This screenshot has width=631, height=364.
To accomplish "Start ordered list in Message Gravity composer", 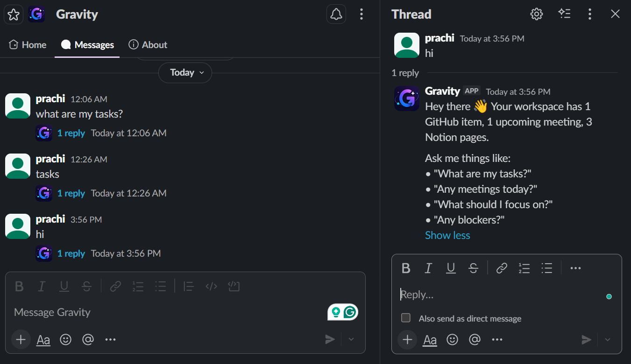I will tap(138, 286).
